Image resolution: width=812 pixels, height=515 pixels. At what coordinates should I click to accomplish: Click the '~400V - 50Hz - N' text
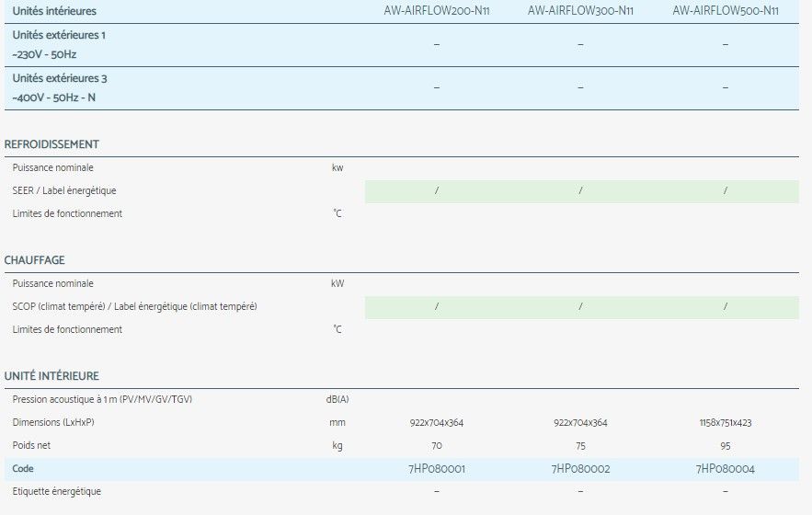coord(54,97)
